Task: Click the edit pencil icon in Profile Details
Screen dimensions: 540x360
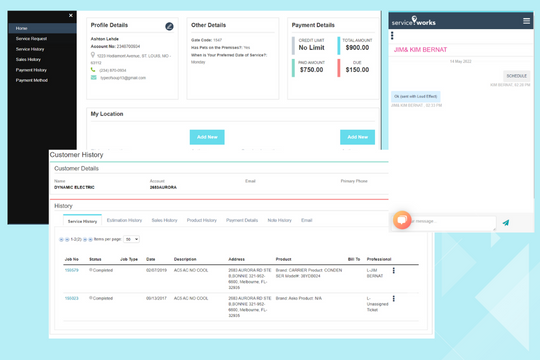Action: [169, 26]
